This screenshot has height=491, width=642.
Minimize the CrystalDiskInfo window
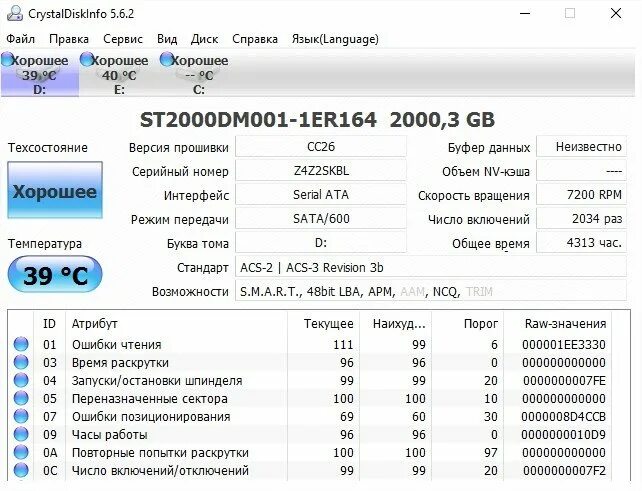525,14
